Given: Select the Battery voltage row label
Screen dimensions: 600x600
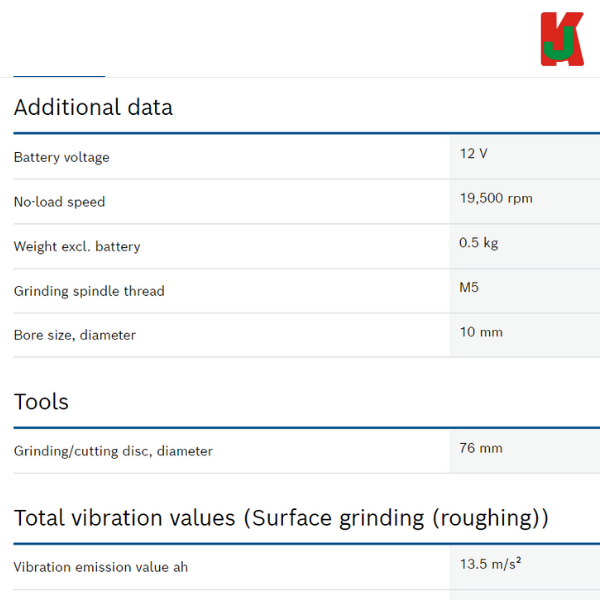Looking at the screenshot, I should click(62, 157).
